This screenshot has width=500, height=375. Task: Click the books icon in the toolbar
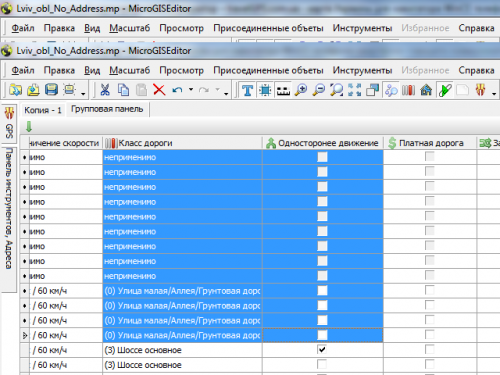(x=408, y=90)
